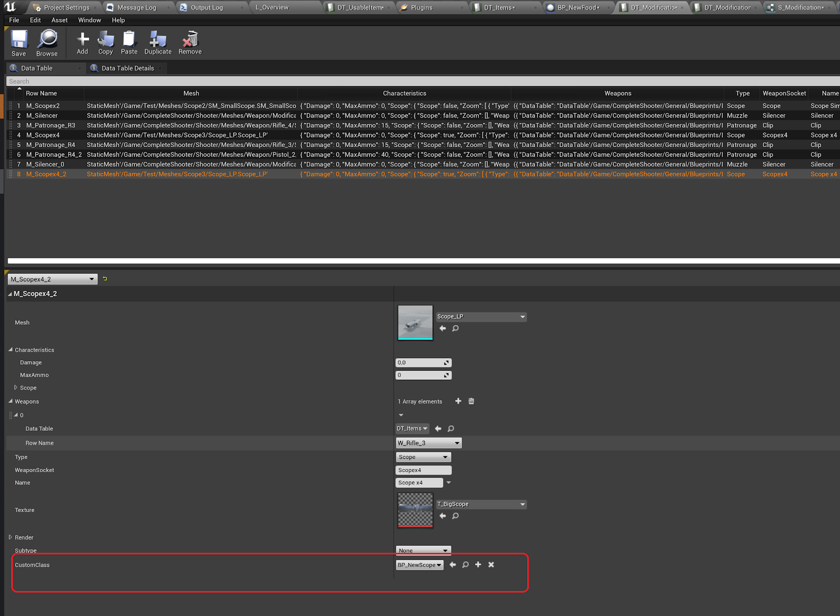Click the Name field containing Scope x4

tap(419, 483)
